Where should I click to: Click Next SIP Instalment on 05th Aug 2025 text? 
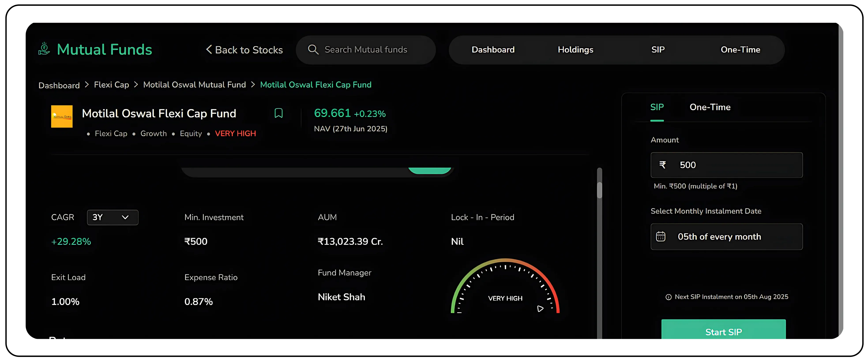(x=731, y=297)
